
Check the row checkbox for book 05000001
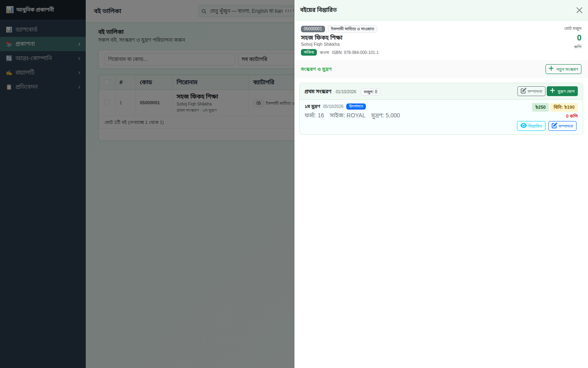(x=107, y=103)
